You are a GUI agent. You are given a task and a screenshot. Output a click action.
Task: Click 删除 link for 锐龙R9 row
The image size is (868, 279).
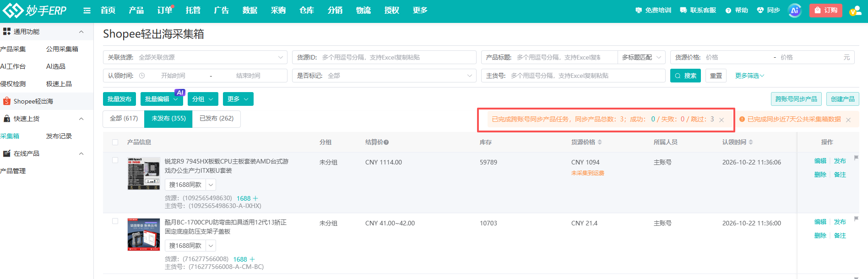point(820,175)
